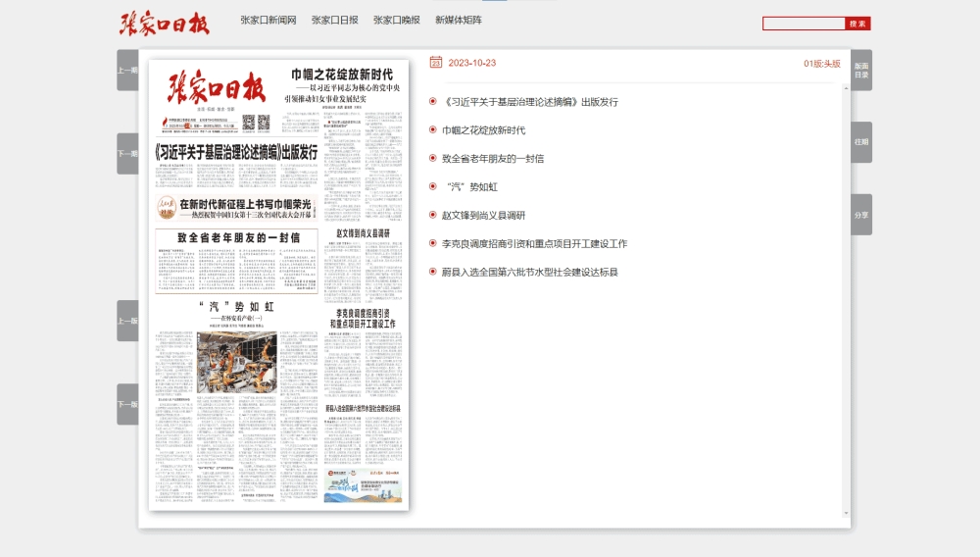Click the factory robots photo on newspaper page
The height and width of the screenshot is (557, 980).
click(x=237, y=362)
